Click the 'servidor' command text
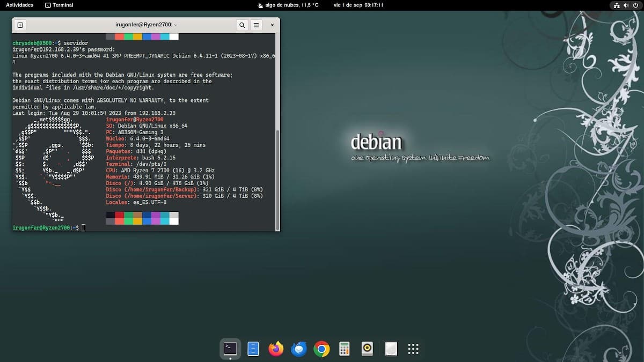The height and width of the screenshot is (362, 644). click(75, 43)
